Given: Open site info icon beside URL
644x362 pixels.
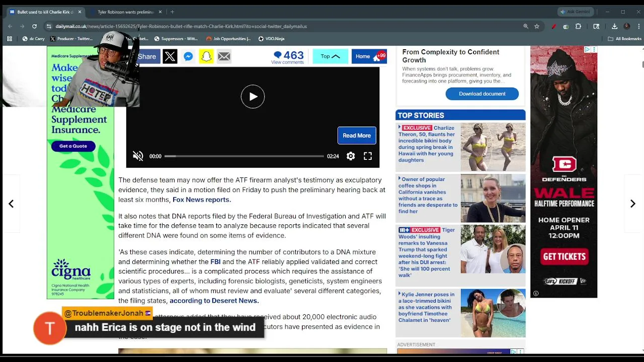Looking at the screenshot, I should [x=49, y=26].
